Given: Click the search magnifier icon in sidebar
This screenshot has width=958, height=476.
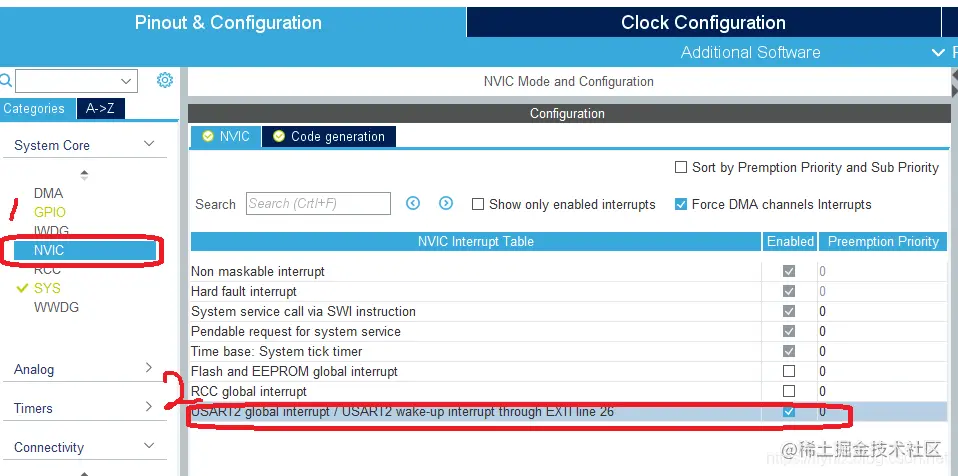Looking at the screenshot, I should [x=5, y=80].
